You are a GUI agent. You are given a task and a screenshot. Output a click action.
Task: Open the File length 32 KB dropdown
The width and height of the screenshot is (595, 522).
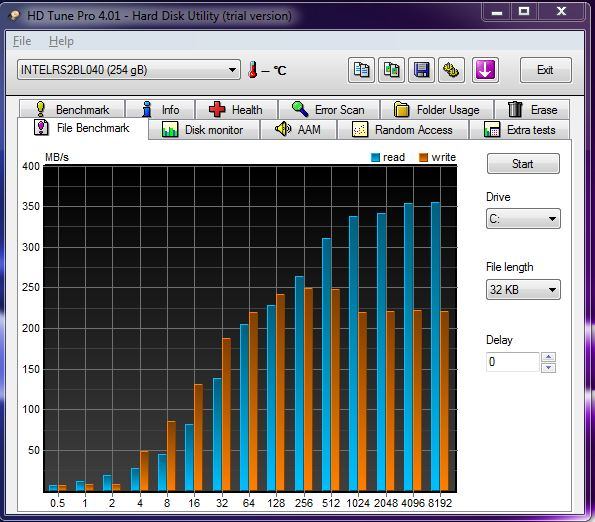tap(523, 290)
